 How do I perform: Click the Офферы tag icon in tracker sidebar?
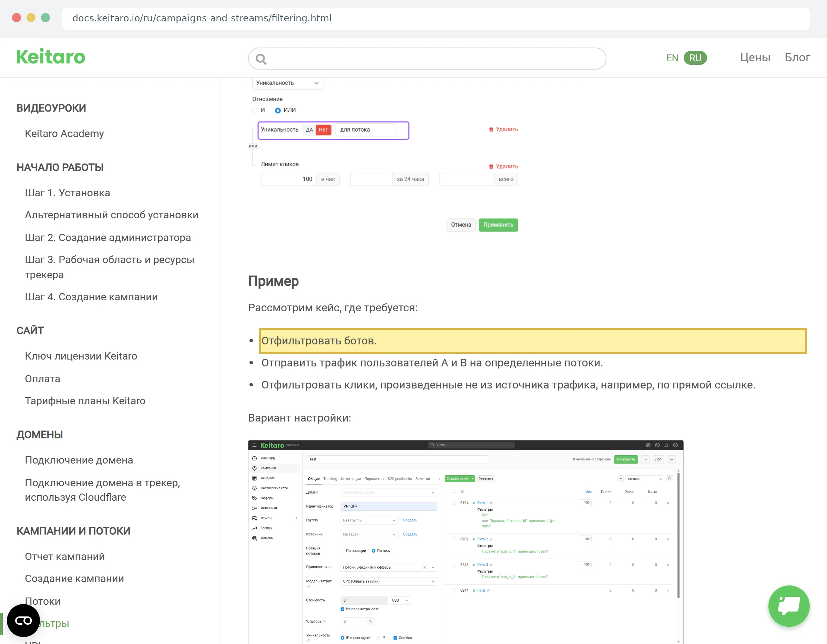click(254, 498)
